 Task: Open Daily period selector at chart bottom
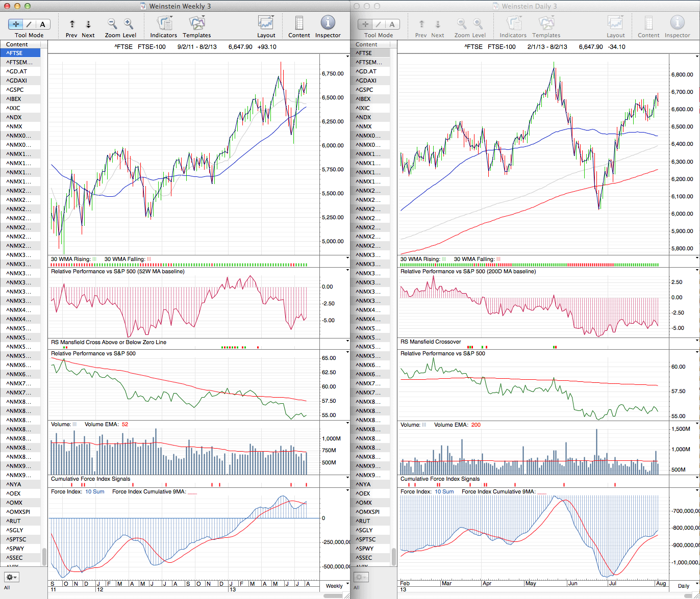pos(683,586)
